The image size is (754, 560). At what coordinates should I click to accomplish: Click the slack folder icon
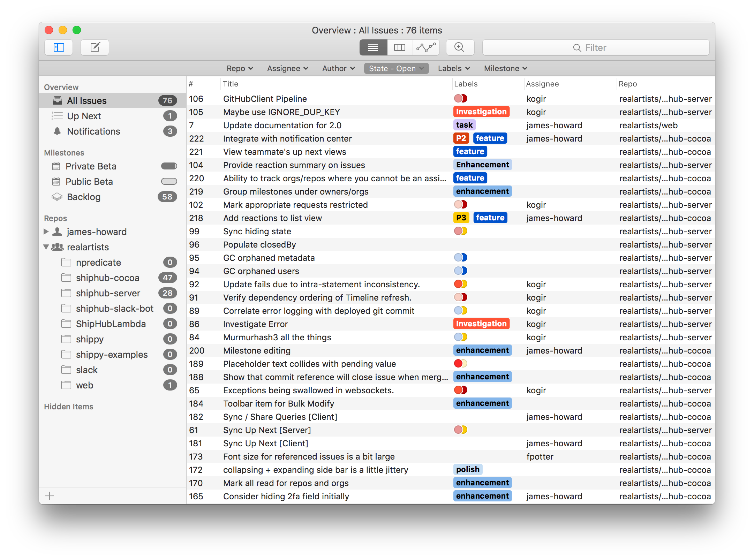(66, 370)
